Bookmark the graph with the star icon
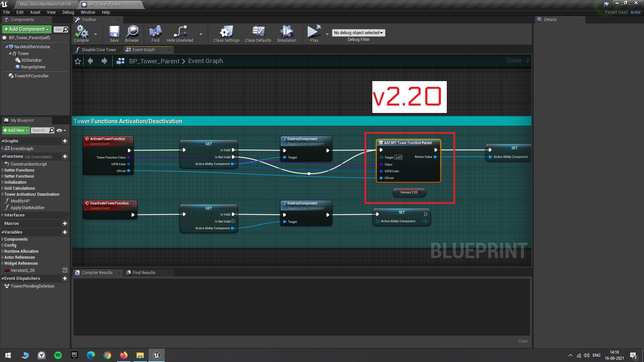 [78, 61]
